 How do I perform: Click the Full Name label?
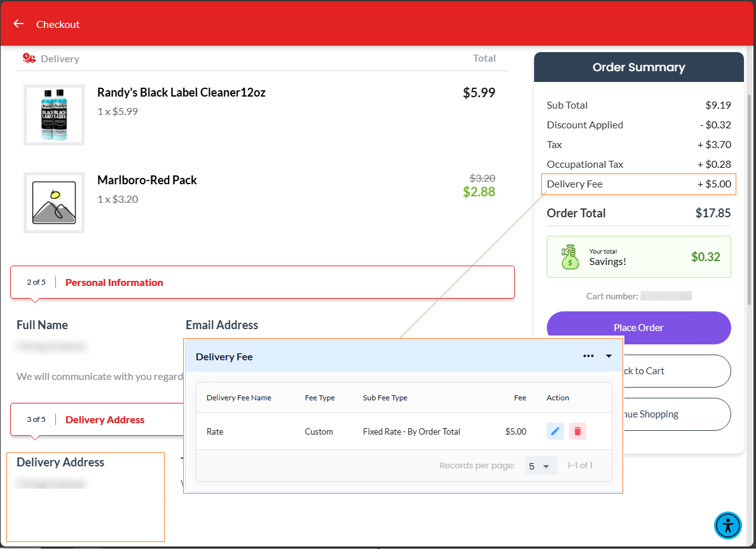point(42,325)
